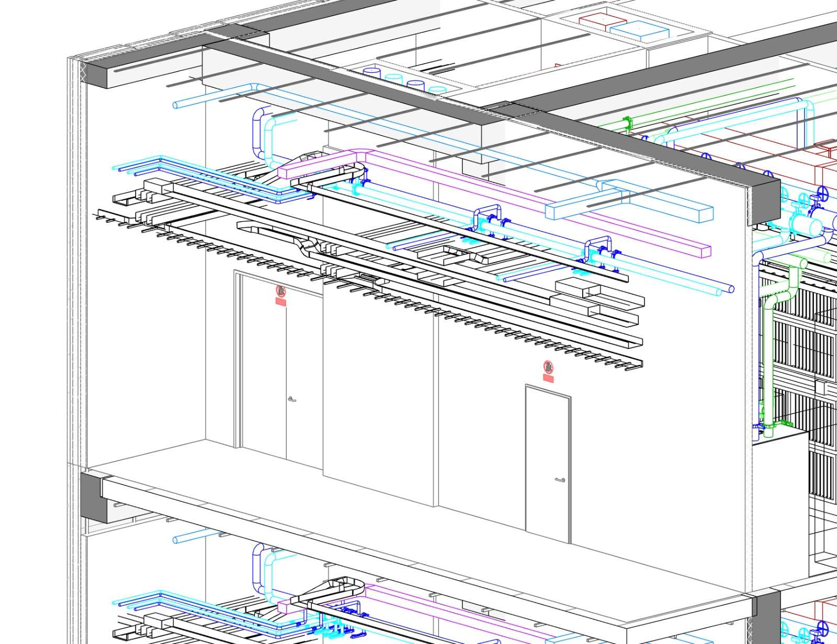Screen dimensions: 837x644
Task: Click the handle on the double door
Action: tap(291, 400)
